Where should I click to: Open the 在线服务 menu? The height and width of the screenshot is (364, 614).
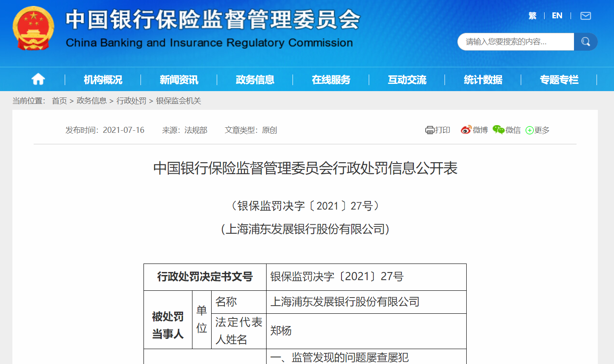331,80
